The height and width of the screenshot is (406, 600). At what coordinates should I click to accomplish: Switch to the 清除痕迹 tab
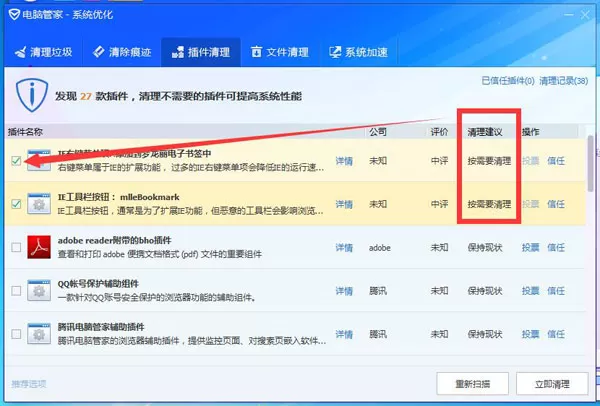[x=122, y=52]
